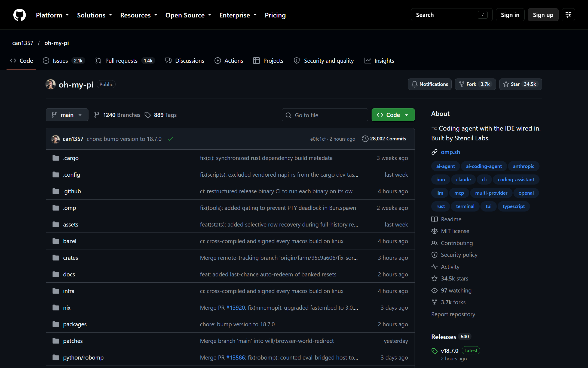Image resolution: width=588 pixels, height=368 pixels.
Task: Click the people icon beside Contributing
Action: [434, 243]
